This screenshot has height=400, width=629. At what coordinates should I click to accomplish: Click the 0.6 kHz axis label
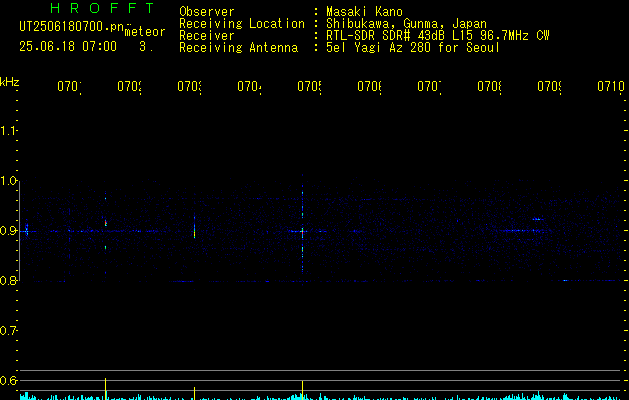(8, 380)
